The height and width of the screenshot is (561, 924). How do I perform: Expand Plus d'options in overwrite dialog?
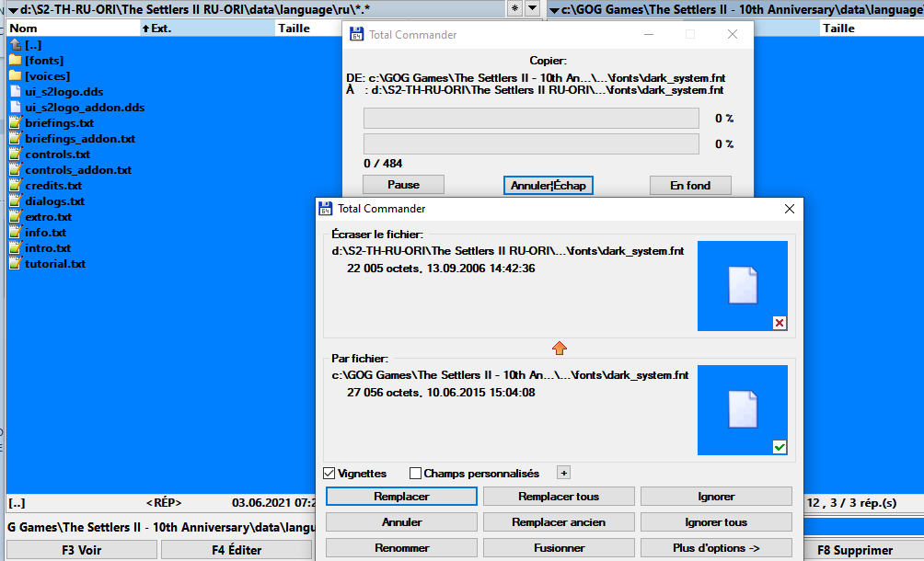coord(716,547)
